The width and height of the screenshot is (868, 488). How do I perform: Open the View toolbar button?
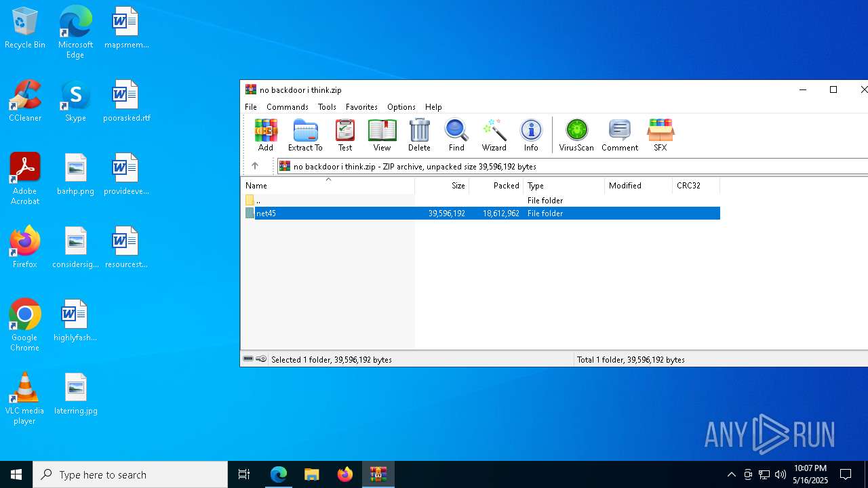click(x=382, y=135)
